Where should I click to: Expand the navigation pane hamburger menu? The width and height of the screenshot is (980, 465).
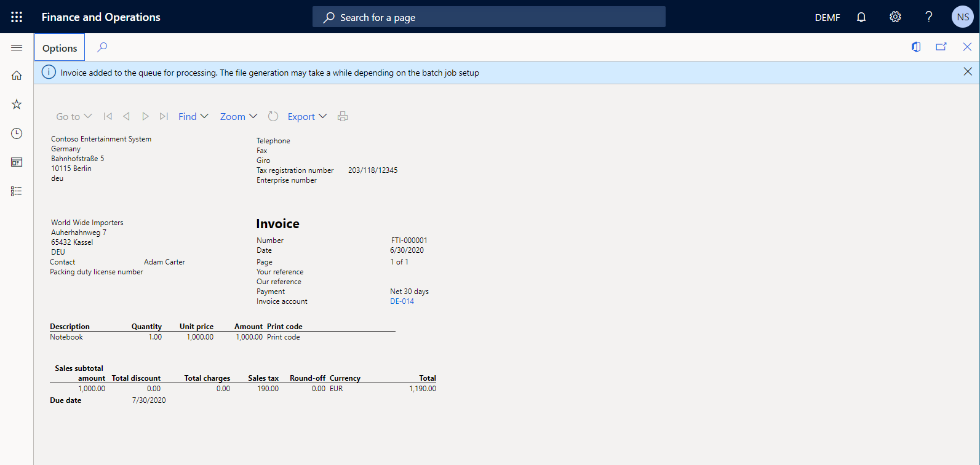(17, 47)
